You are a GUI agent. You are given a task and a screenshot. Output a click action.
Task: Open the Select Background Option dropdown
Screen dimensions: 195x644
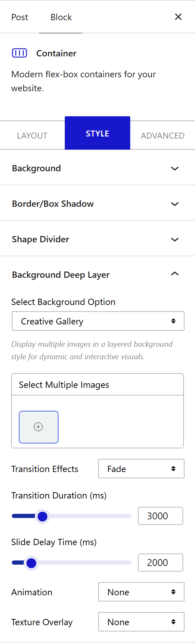(x=98, y=321)
